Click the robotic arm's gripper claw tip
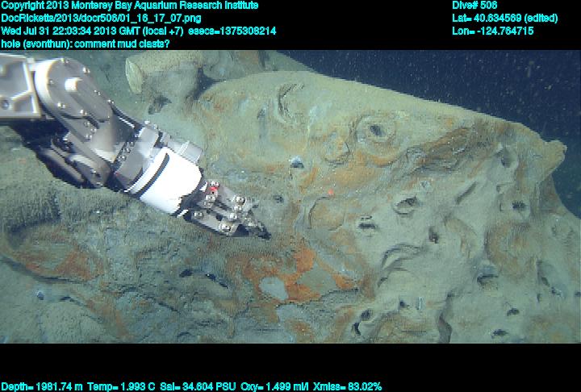The image size is (581, 392). (x=261, y=233)
